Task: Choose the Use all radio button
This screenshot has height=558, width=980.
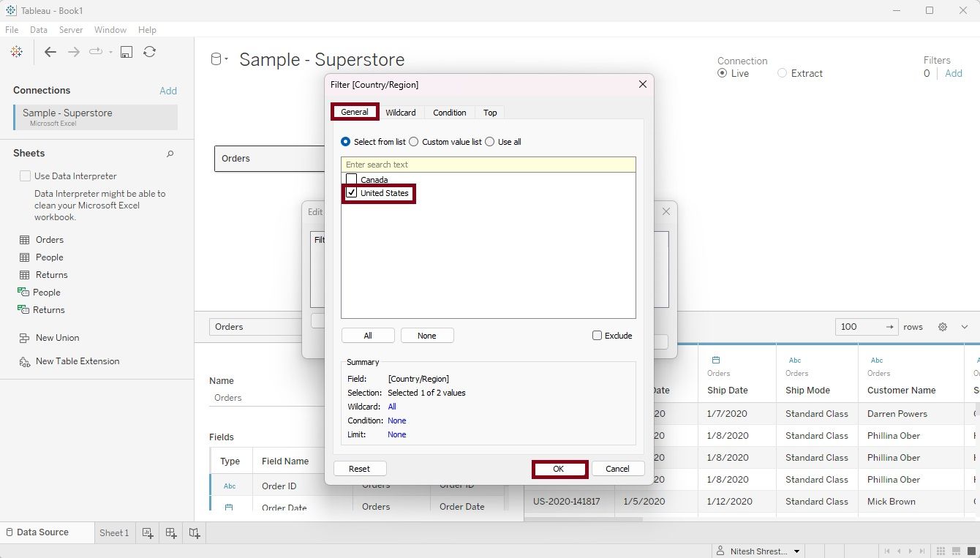Action: (490, 142)
